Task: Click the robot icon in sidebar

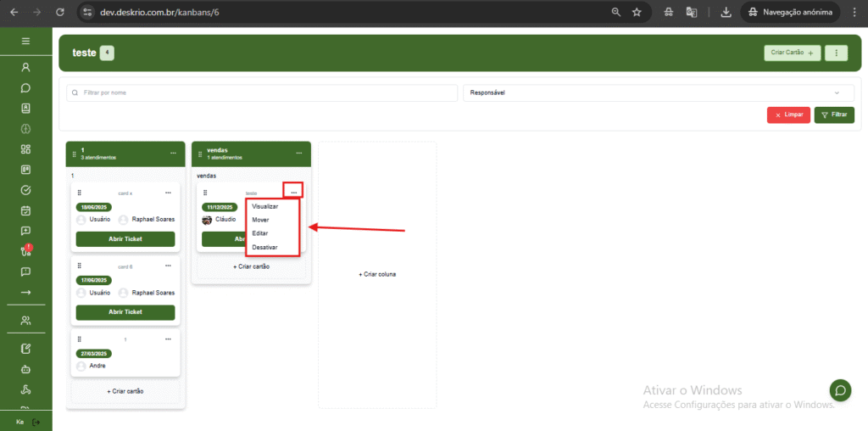Action: [x=25, y=370]
